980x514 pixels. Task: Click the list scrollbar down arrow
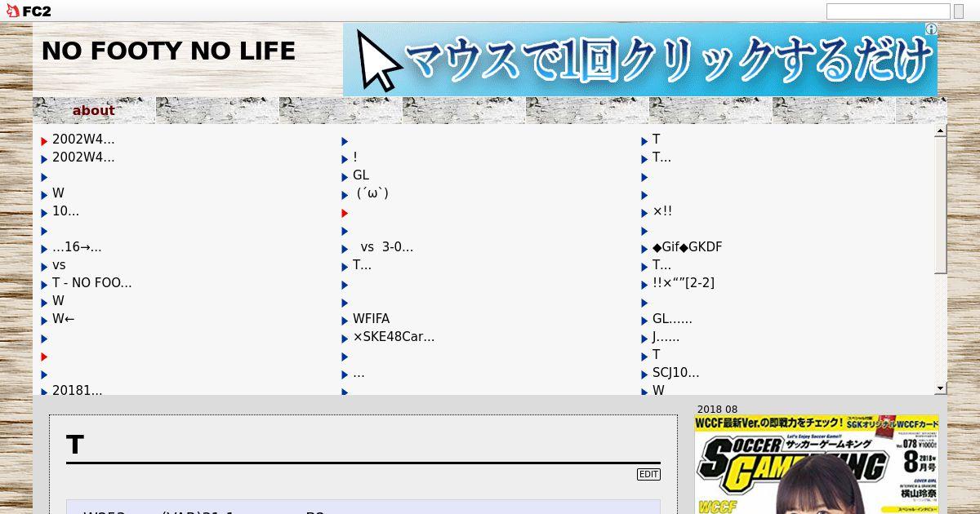[x=940, y=388]
